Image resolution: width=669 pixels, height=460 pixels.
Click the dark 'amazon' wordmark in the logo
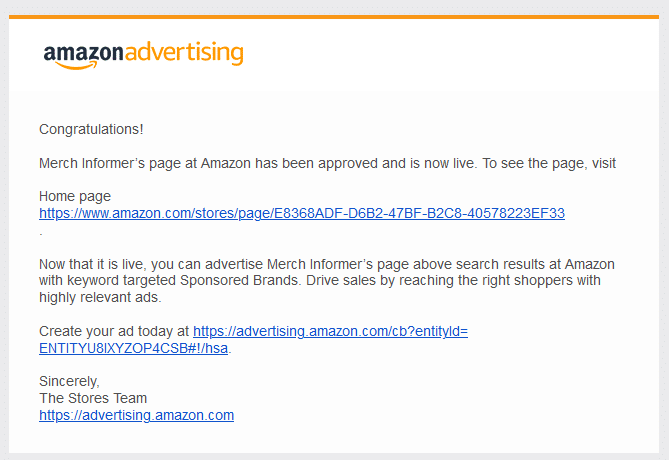(84, 52)
